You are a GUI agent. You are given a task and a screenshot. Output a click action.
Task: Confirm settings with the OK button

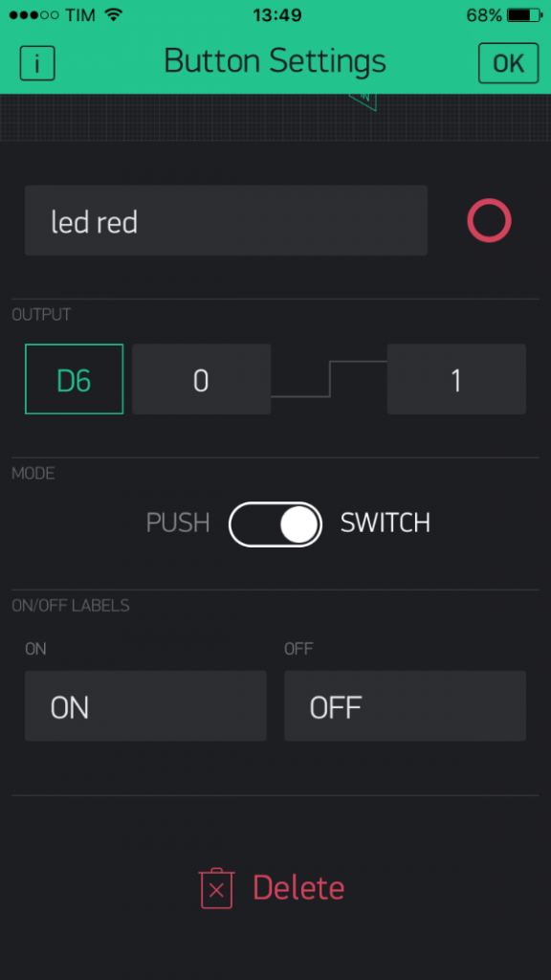coord(508,63)
